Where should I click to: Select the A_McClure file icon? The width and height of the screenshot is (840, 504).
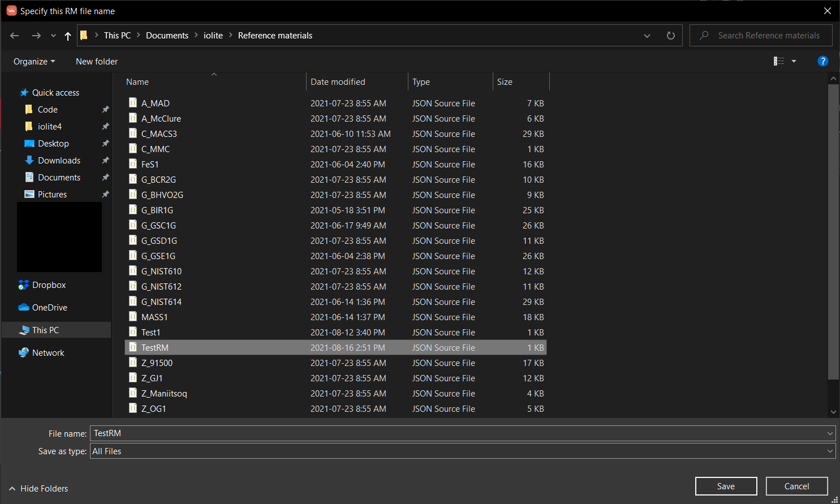click(x=133, y=118)
